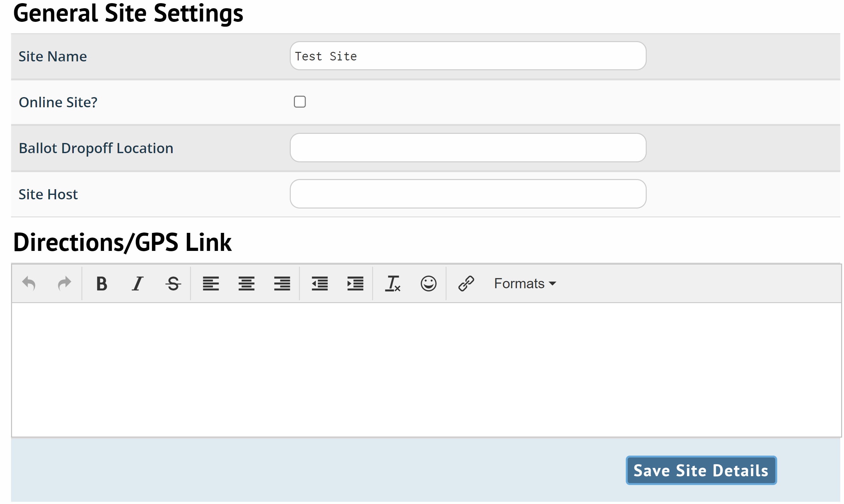Screen dimensions: 844x504
Task: Click the Ballot Dropoff Location field
Action: pos(468,148)
